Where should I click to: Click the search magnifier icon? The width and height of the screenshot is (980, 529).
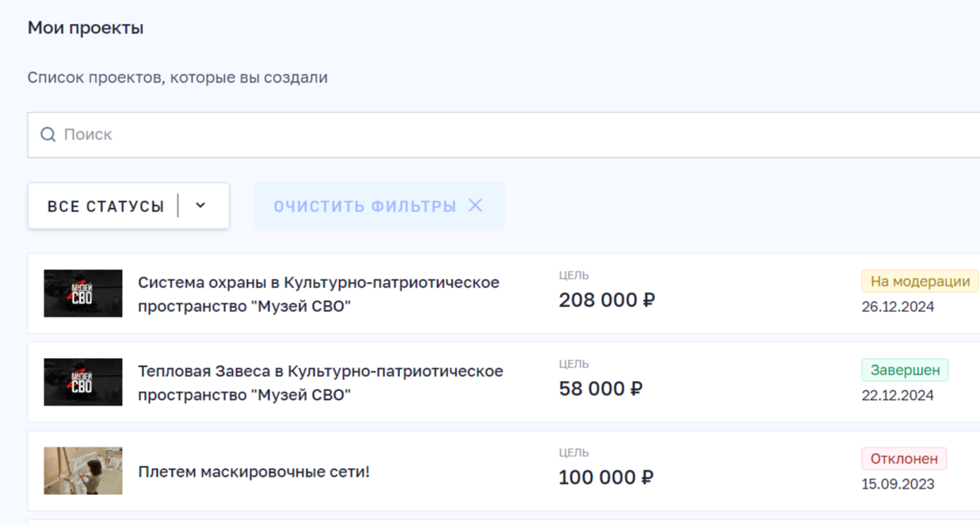48,135
